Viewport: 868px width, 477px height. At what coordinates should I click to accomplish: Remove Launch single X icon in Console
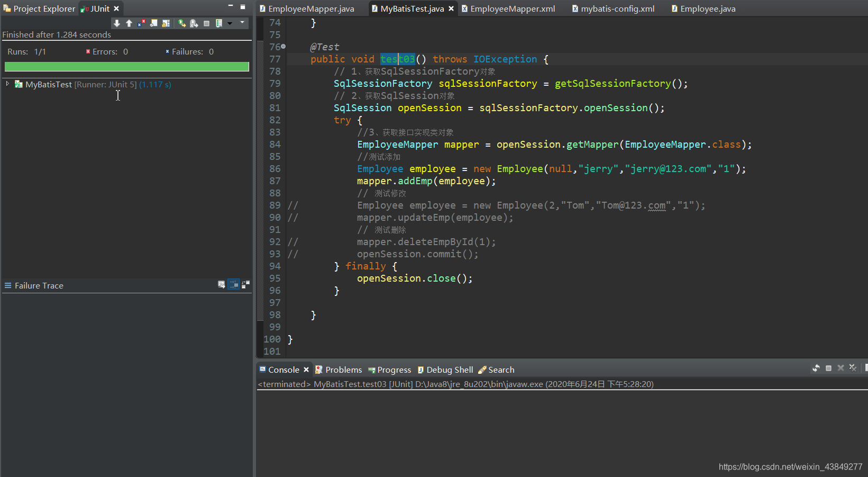pos(840,368)
